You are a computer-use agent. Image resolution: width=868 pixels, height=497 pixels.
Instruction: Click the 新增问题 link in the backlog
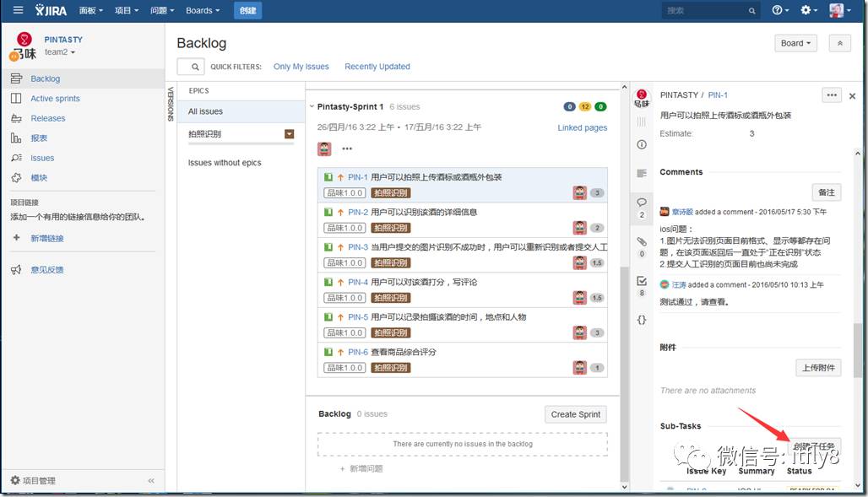point(361,469)
